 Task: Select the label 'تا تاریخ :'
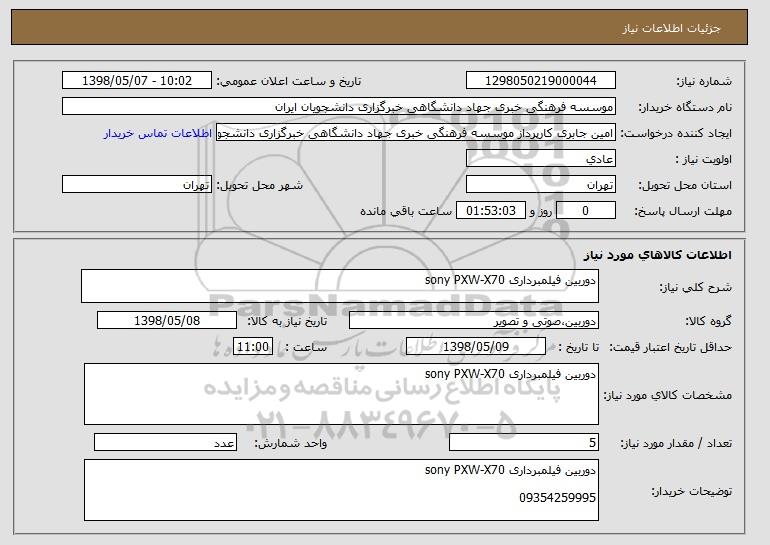point(578,347)
